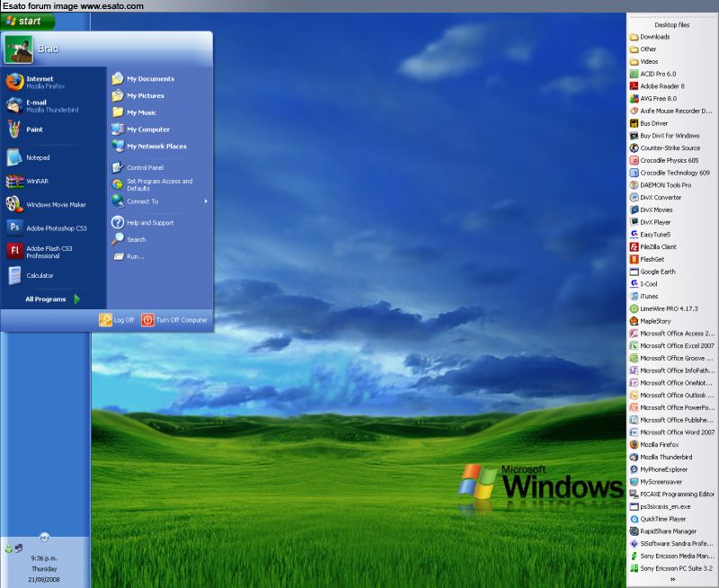
Task: Open Videos folder in Desktop files
Action: click(x=644, y=61)
